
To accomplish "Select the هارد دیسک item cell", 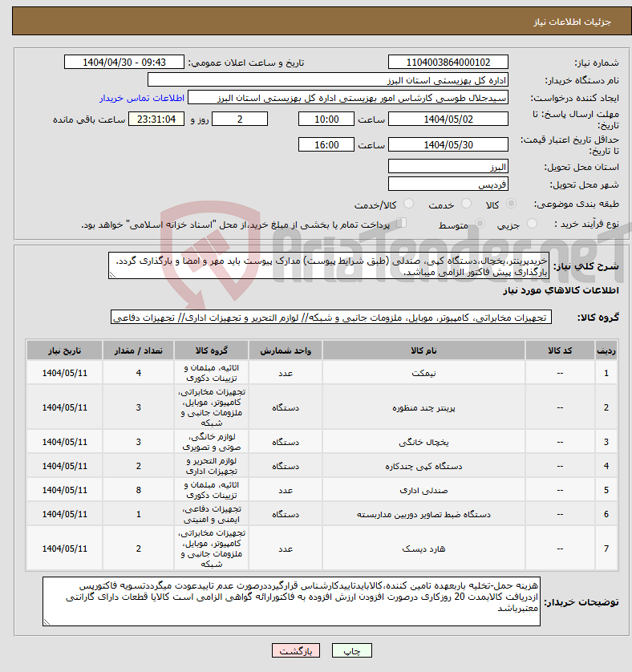I will (x=423, y=549).
